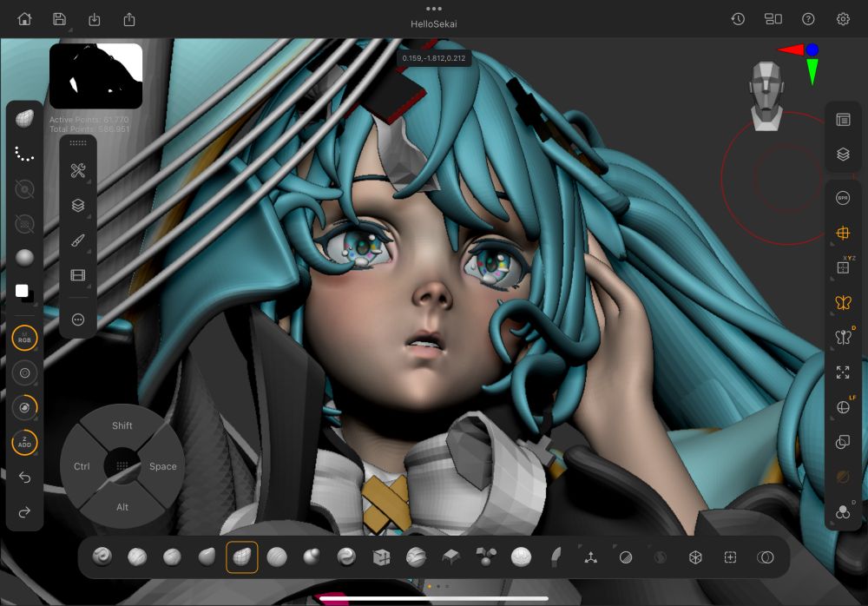868x606 pixels.
Task: Click the coordinates readout 0.159,-1.812,0.212
Action: 434,58
